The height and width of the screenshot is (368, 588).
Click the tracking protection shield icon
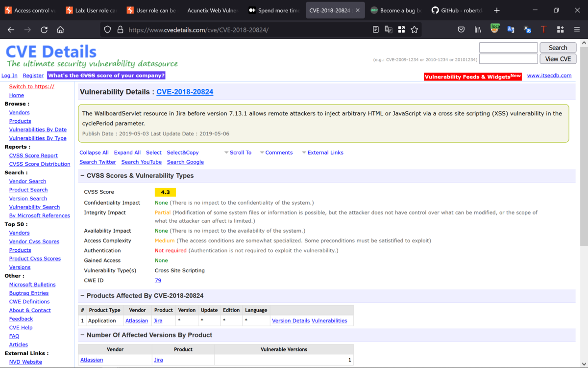click(x=107, y=29)
